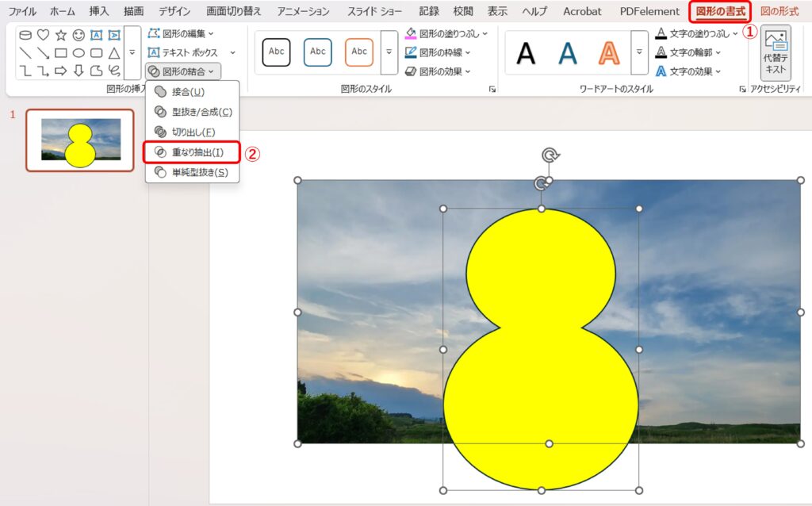Apply the blue-outlined Abc shape style
Image resolution: width=812 pixels, height=506 pixels.
(x=318, y=52)
